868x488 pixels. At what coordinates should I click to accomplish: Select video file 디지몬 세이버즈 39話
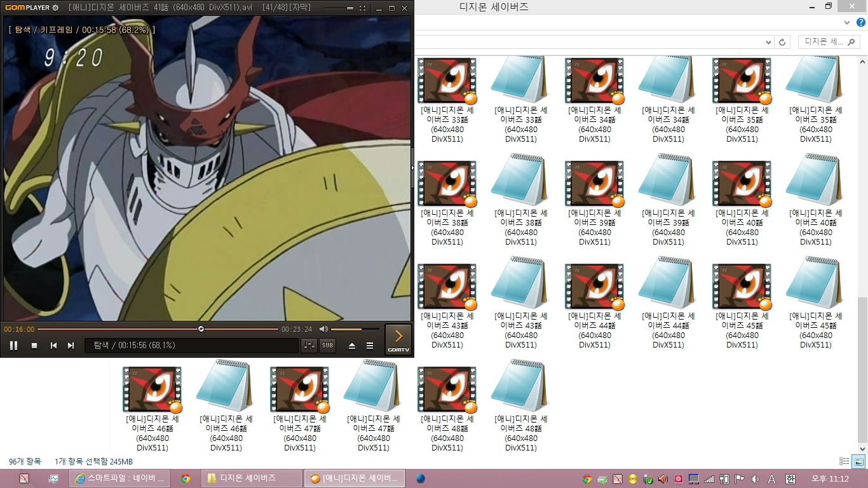pyautogui.click(x=595, y=203)
